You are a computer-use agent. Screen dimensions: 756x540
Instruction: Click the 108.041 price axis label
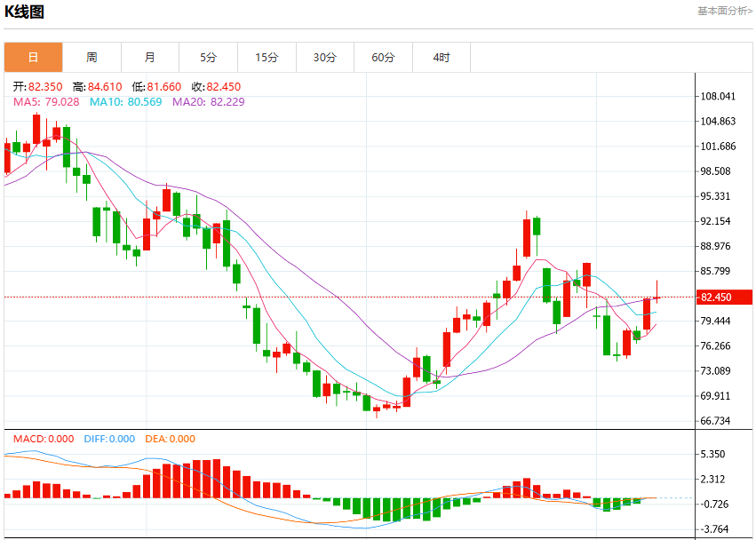coord(718,96)
